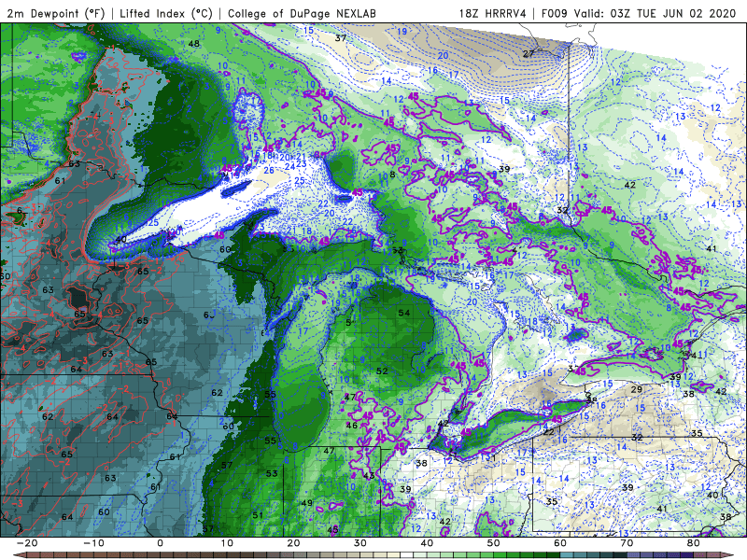The height and width of the screenshot is (560, 747).
Task: Click the 40 label on the color scale
Action: tap(427, 543)
